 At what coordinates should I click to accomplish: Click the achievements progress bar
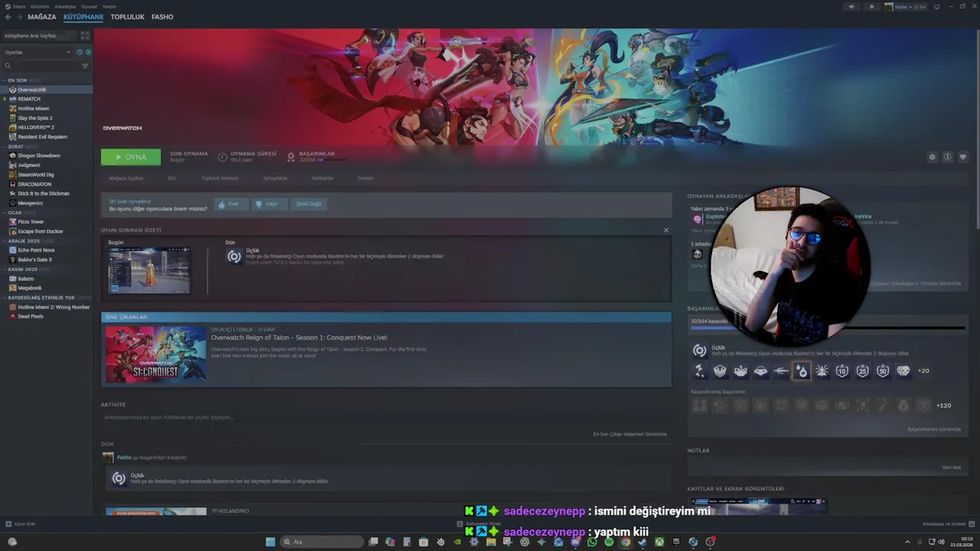[x=827, y=328]
